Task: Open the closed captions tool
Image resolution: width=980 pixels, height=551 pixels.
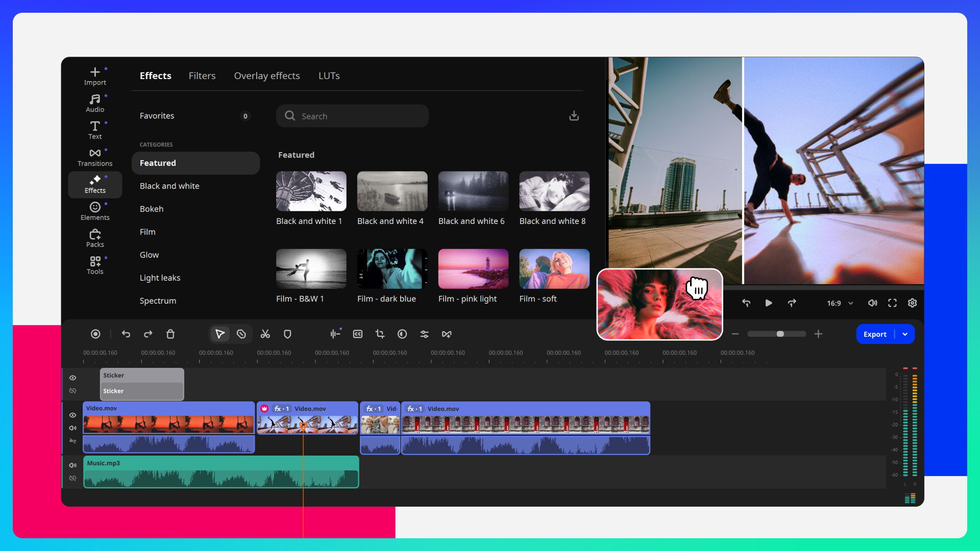Action: [357, 334]
